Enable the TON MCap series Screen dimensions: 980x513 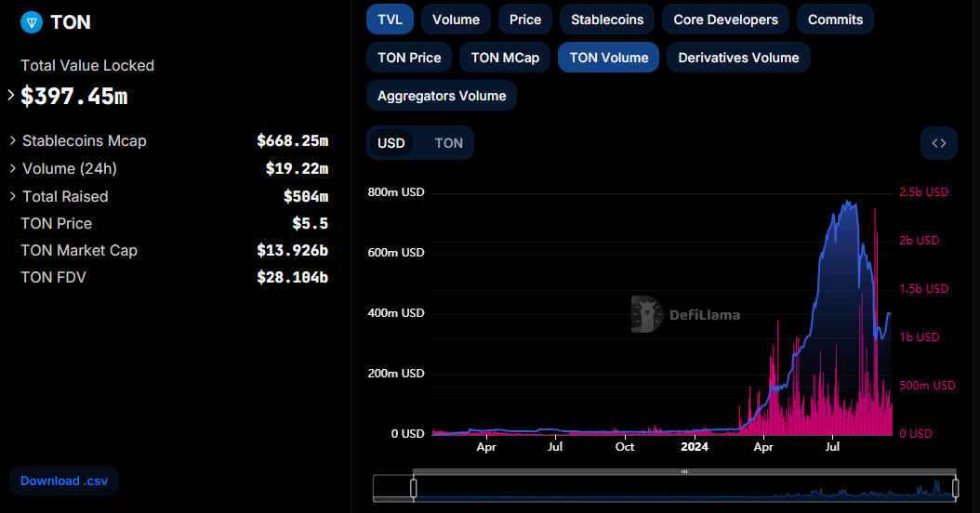click(505, 58)
